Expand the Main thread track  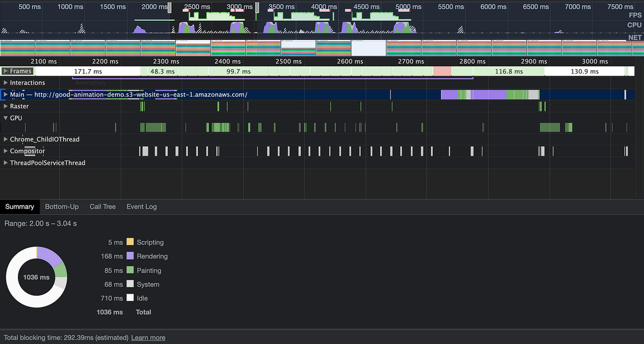pos(6,95)
